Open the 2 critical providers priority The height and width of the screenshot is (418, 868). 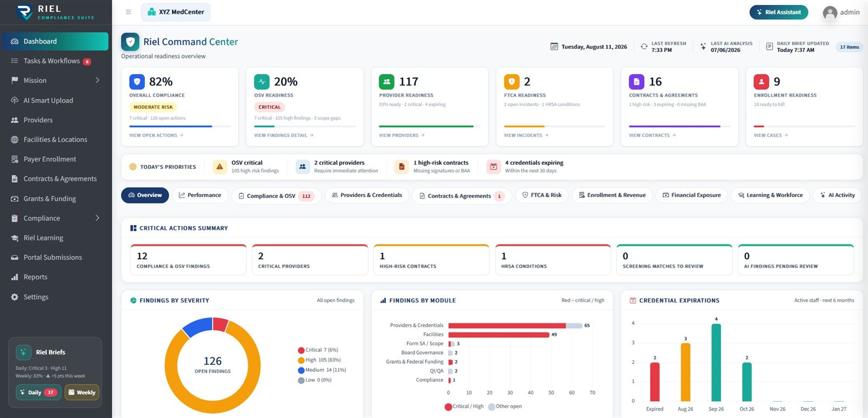pyautogui.click(x=337, y=166)
